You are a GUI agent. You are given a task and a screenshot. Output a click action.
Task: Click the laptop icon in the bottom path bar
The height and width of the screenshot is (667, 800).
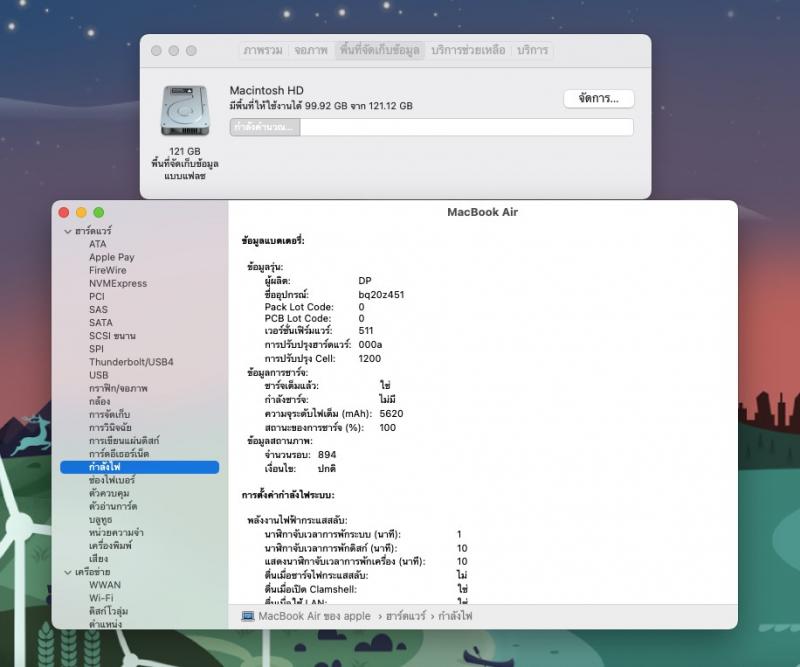248,616
